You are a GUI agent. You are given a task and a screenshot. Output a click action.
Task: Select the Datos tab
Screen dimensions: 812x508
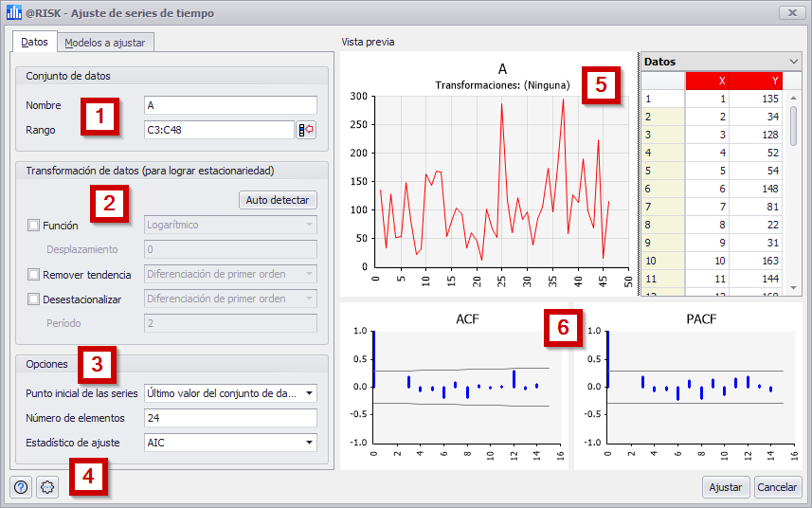click(34, 42)
